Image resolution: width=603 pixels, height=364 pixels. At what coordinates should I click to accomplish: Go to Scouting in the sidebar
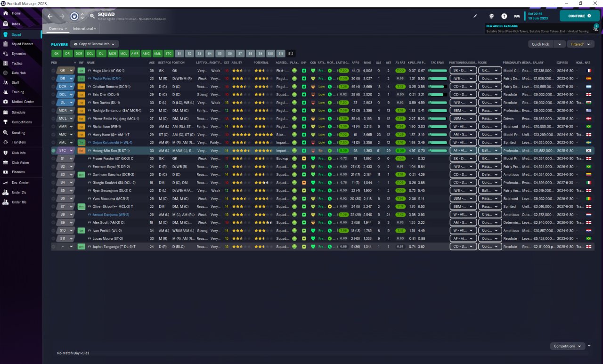(18, 133)
